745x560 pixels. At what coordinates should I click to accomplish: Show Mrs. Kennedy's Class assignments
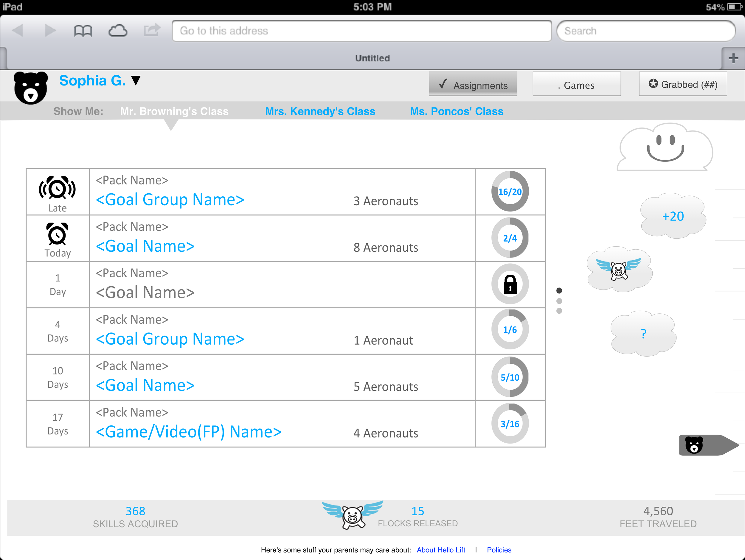click(x=320, y=111)
